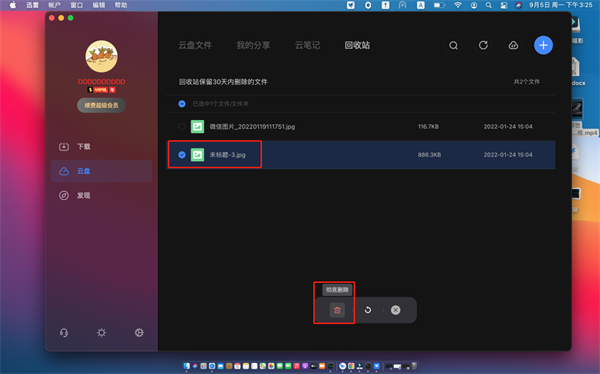Click file name 微信图片_20220119111751.jpg
This screenshot has width=600, height=374.
252,127
